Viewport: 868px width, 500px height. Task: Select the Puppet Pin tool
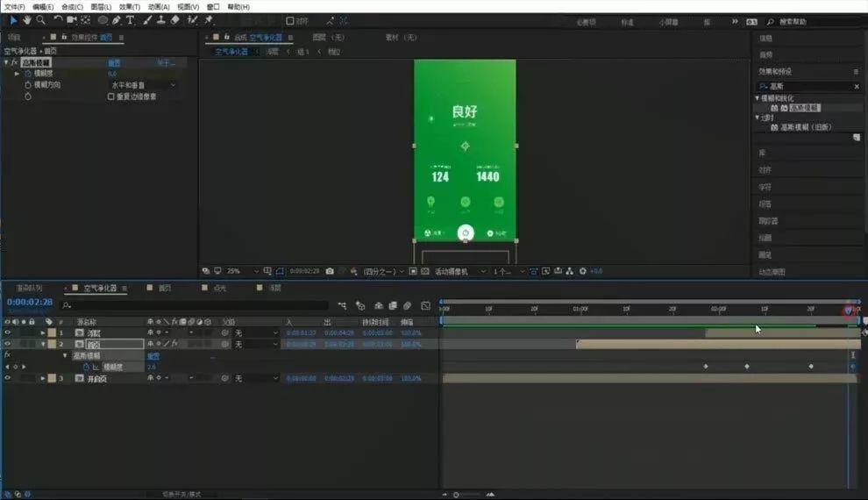(x=209, y=20)
